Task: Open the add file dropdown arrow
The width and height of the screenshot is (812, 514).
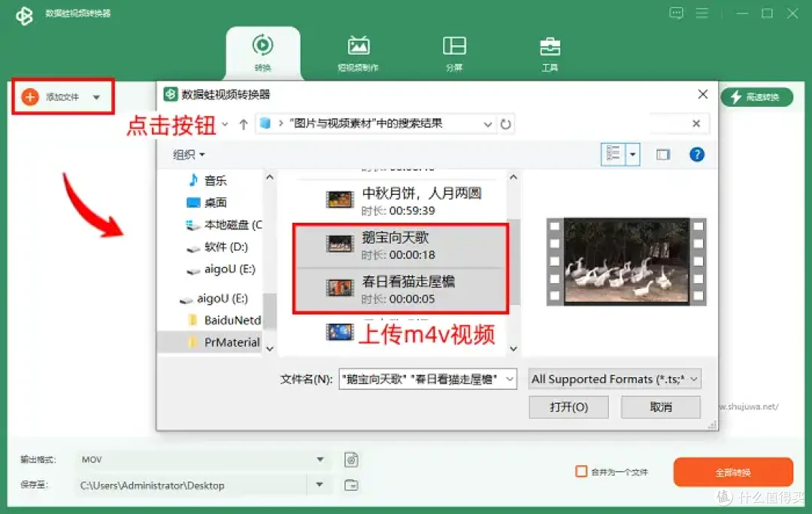Action: pyautogui.click(x=96, y=97)
